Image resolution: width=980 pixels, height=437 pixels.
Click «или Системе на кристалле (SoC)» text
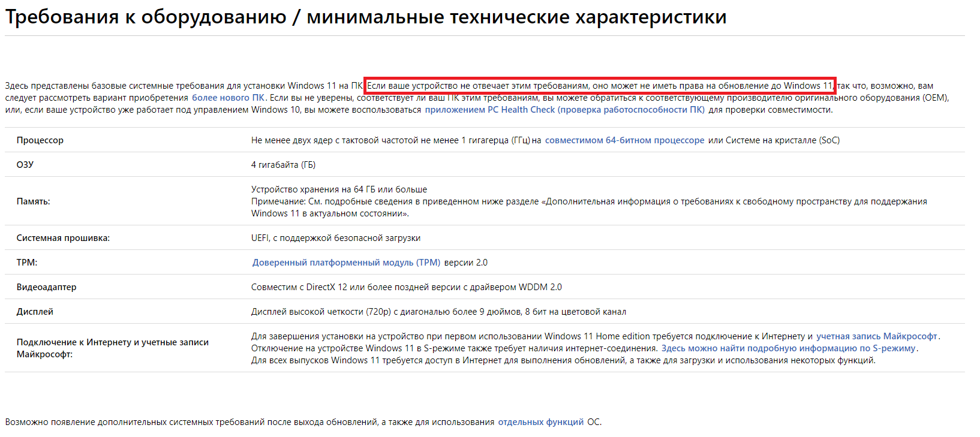point(774,140)
